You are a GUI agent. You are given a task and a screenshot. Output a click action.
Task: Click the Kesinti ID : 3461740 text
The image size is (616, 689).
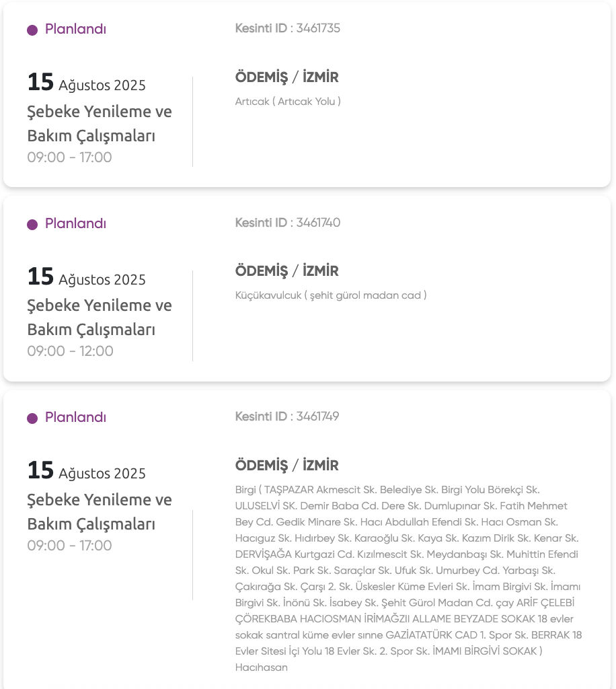(x=287, y=223)
